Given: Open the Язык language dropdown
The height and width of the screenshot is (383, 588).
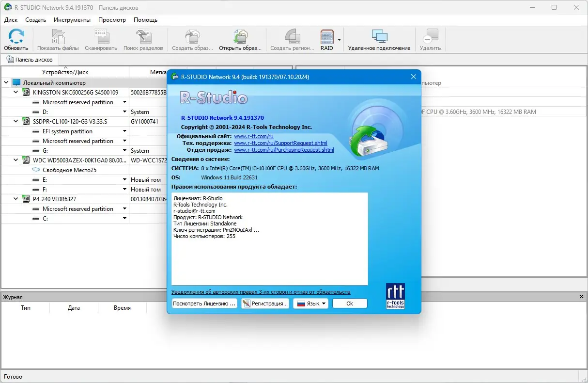Looking at the screenshot, I should click(x=310, y=303).
